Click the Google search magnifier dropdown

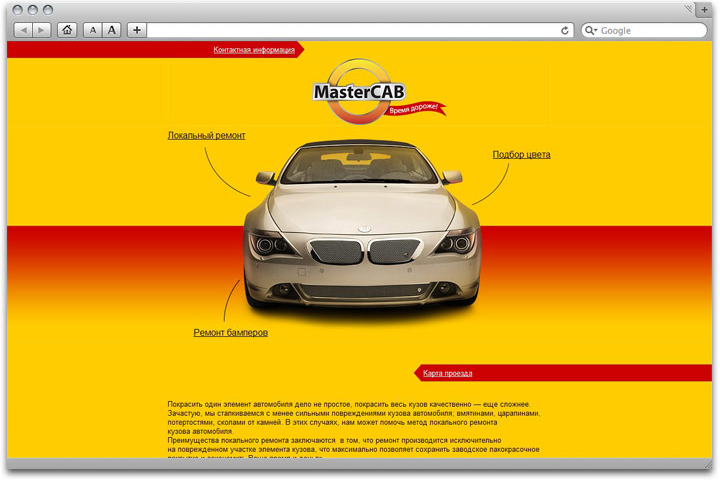(590, 30)
